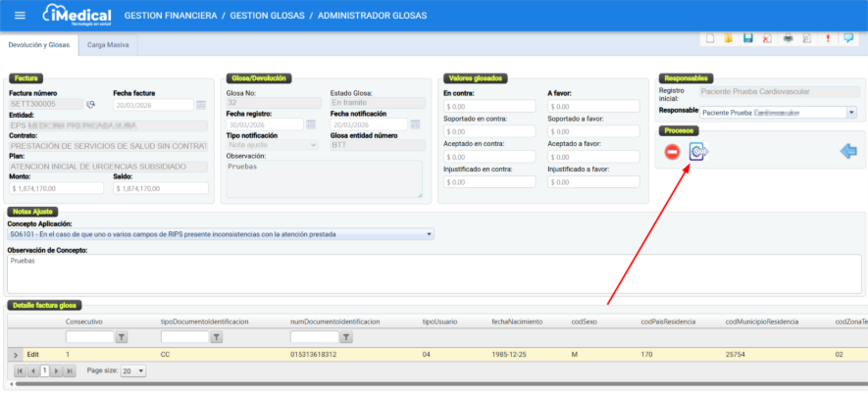The image size is (868, 394).
Task: Click the new blank document toolbar icon
Action: (x=710, y=38)
